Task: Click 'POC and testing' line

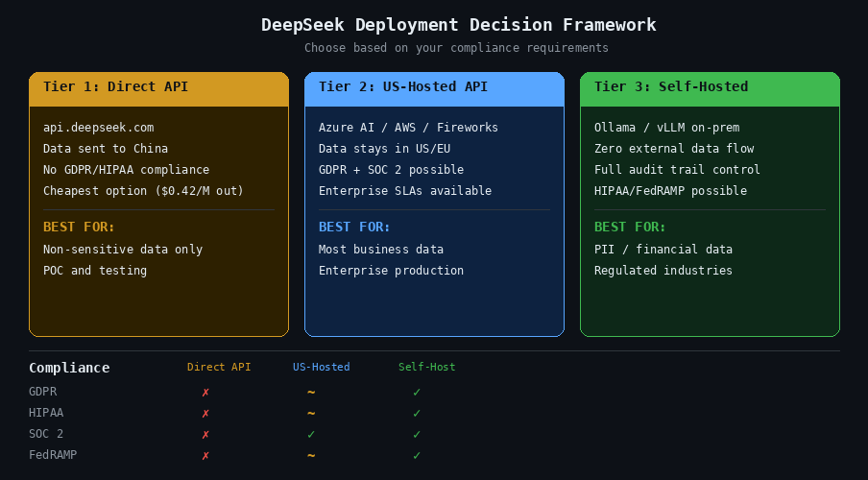Action: 95,270
